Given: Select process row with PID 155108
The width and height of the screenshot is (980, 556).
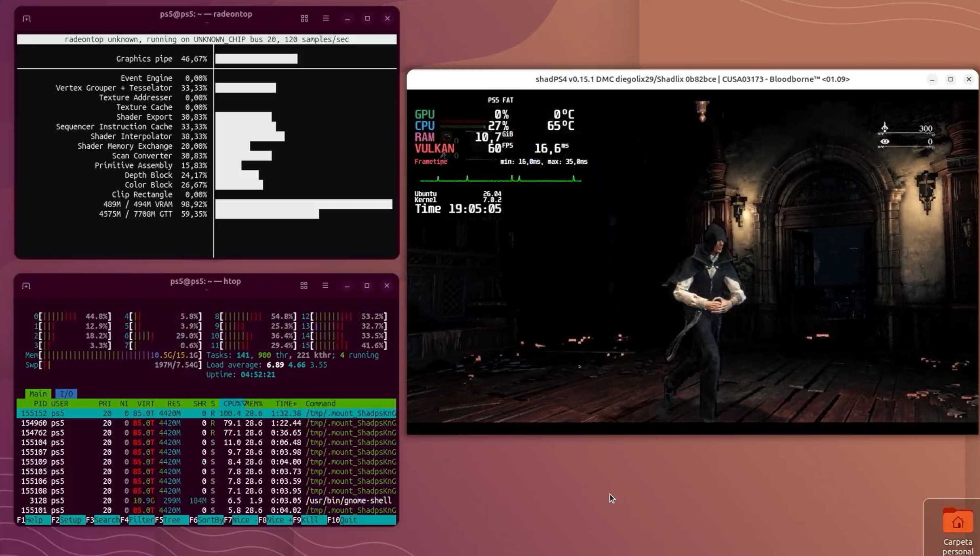Looking at the screenshot, I should (207, 491).
